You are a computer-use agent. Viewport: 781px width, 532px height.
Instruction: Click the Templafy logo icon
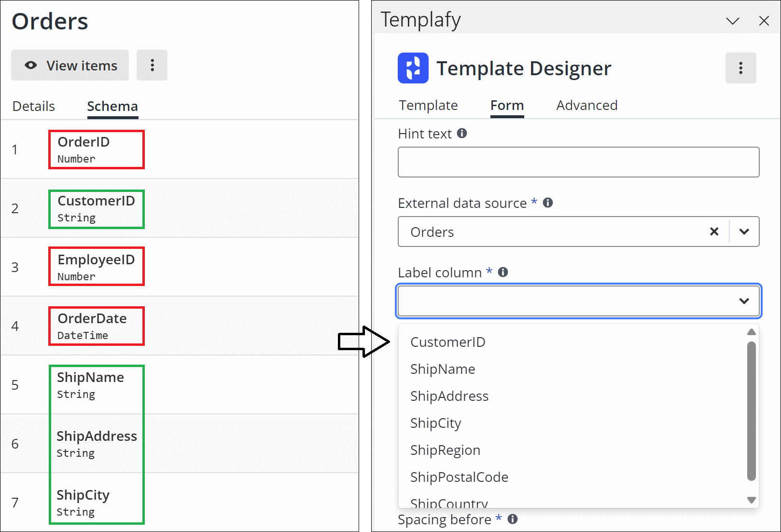tap(413, 68)
